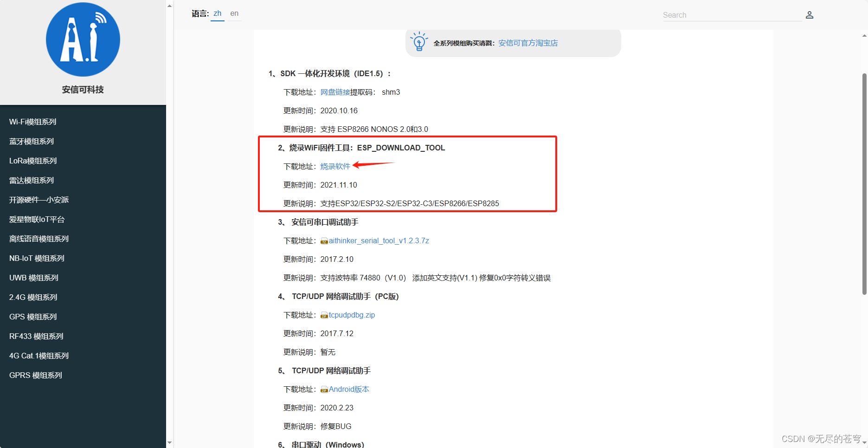The image size is (868, 448).
Task: Open GPS 模组系列 in the sidebar
Action: (33, 317)
